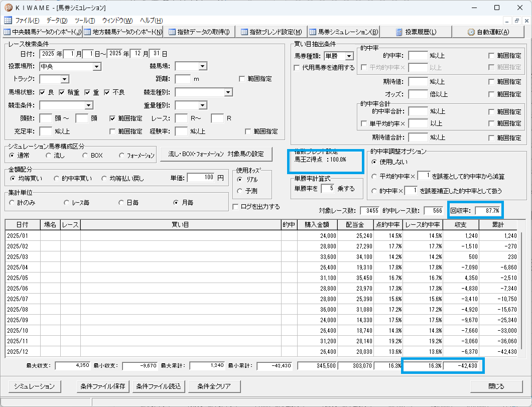Enable ログを出力する checkbox
The image size is (532, 407).
point(235,207)
